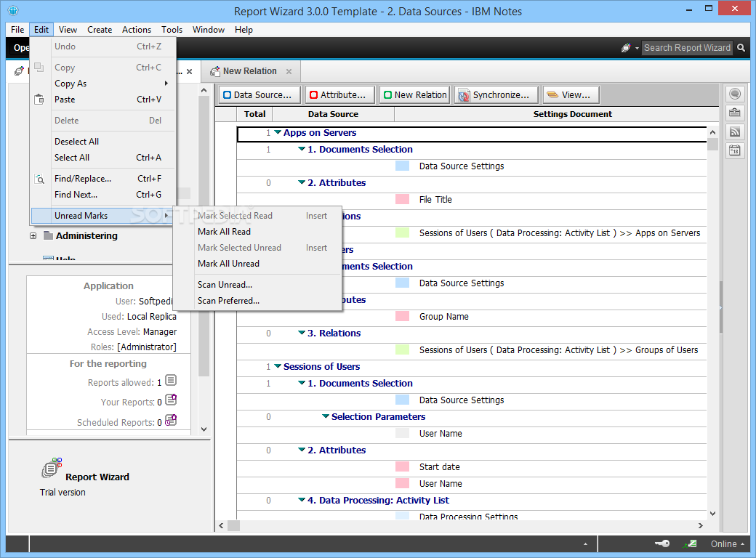Collapse the Apps on Servers category

pos(278,132)
